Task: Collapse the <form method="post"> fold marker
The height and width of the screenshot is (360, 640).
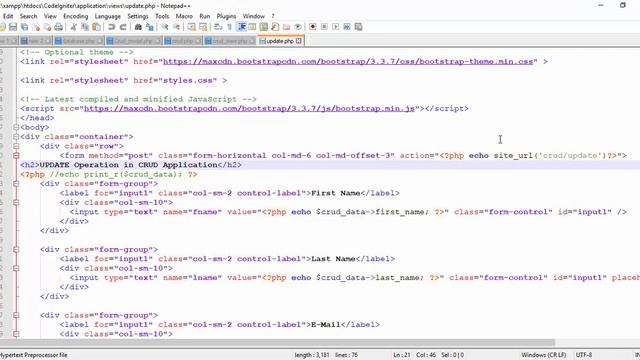Action: tap(16, 156)
